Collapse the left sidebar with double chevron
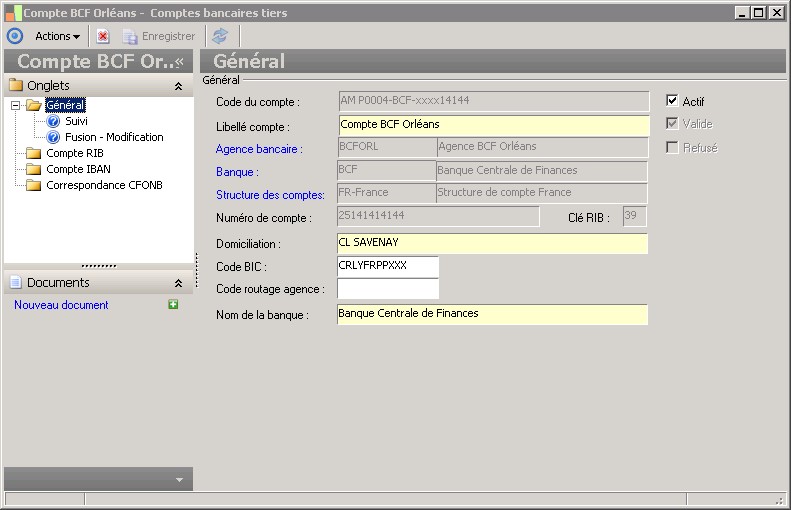 180,61
